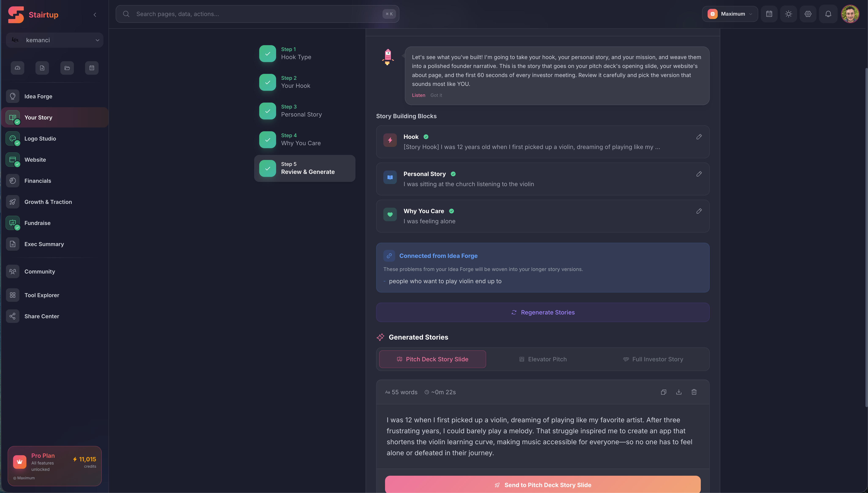Open settings gear in top bar

pos(808,14)
